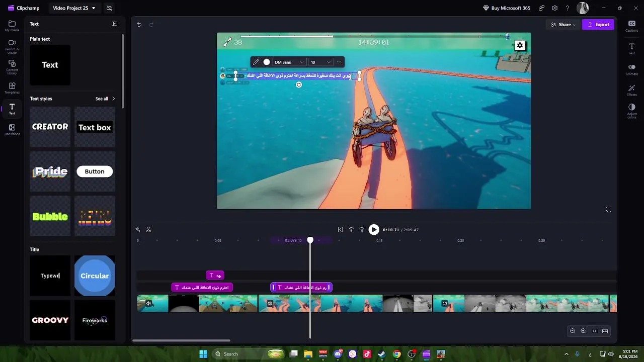Click the cloud sync status icon

pyautogui.click(x=109, y=8)
